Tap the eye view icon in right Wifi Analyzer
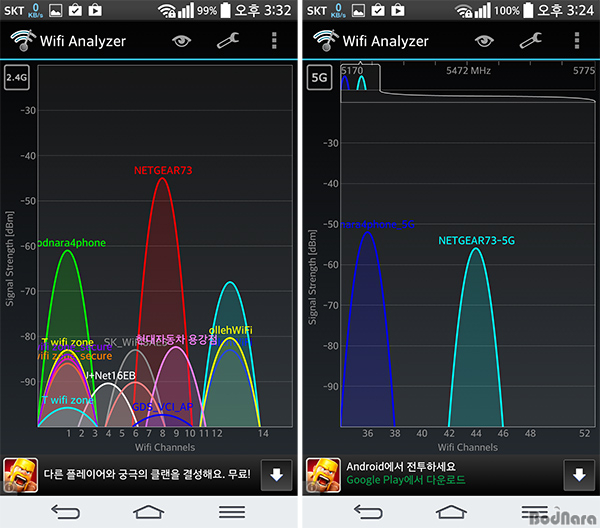Screen dimensions: 600x528 (x=484, y=41)
